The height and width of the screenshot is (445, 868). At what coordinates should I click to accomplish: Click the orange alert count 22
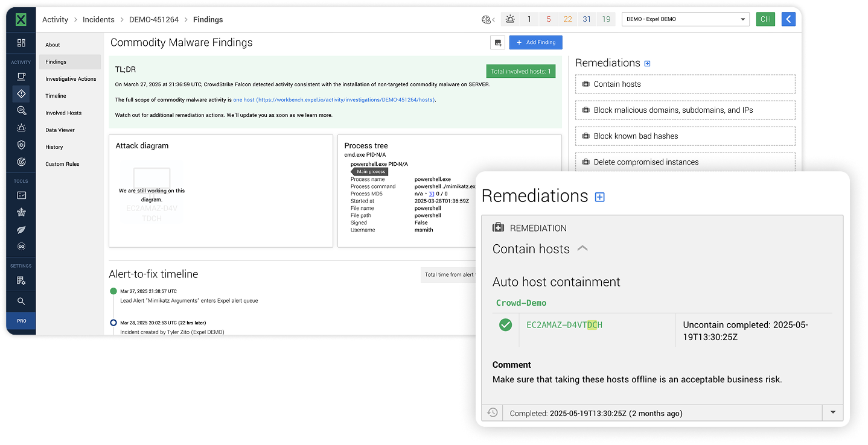[x=568, y=19]
